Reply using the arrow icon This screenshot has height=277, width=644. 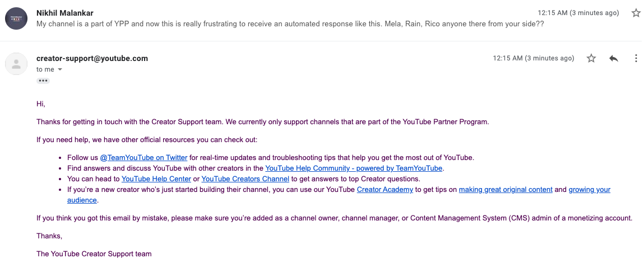(614, 58)
